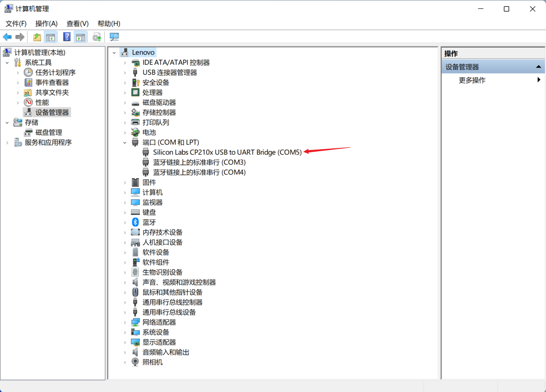
Task: Expand 任务计划程序 in the left tree
Action: pyautogui.click(x=18, y=72)
